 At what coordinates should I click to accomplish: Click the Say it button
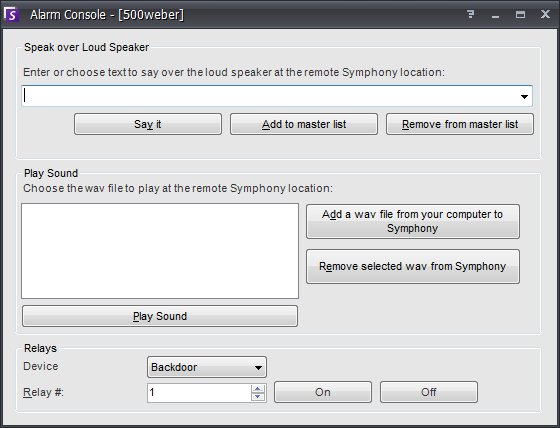point(148,124)
